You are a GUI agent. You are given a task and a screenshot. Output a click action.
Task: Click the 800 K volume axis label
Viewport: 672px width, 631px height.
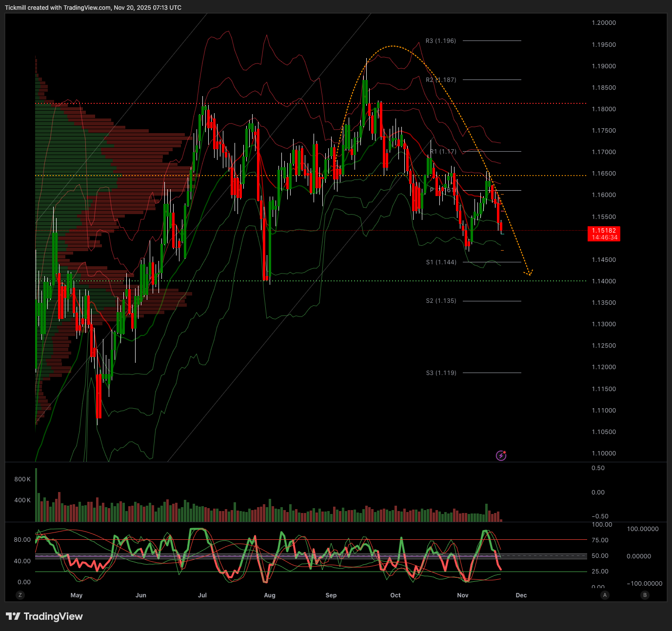22,479
